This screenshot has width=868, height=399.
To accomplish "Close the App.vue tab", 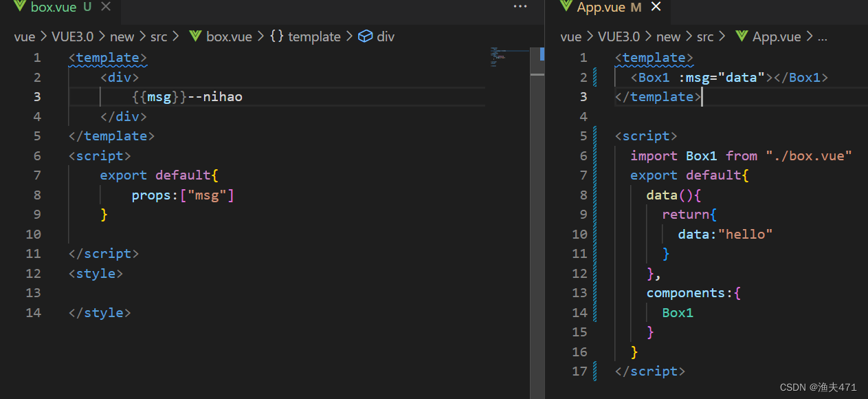I will pos(655,8).
